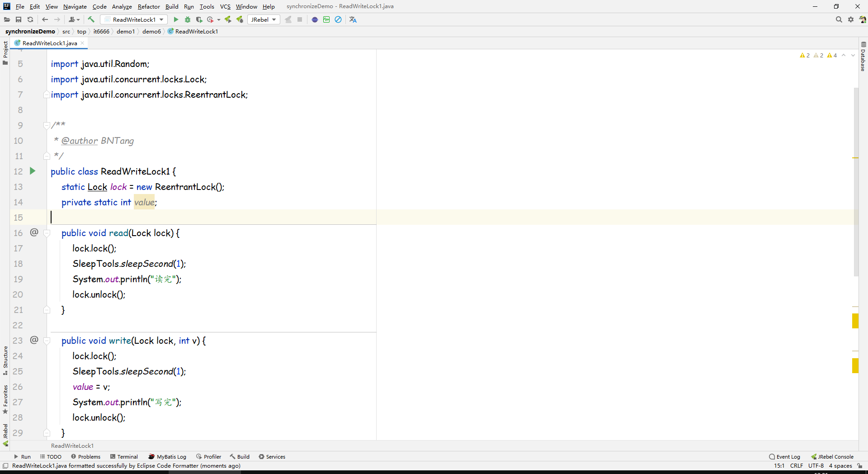Click the @ gutter icon beside read method
Viewport: 868px width, 474px height.
point(34,232)
